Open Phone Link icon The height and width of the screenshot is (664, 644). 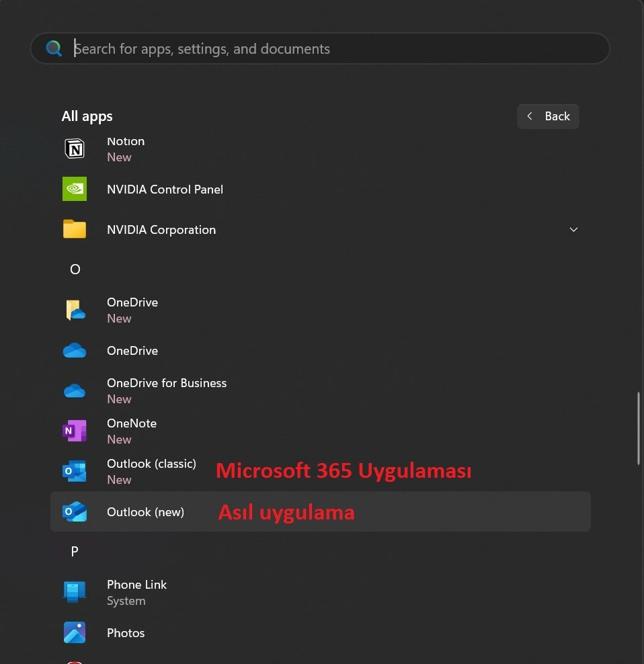75,591
